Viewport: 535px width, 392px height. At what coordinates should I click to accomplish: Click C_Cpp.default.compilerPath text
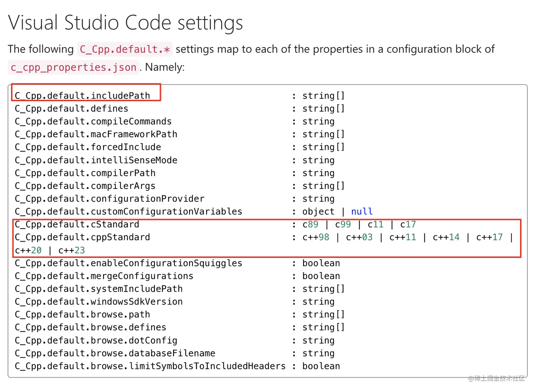[x=85, y=173]
